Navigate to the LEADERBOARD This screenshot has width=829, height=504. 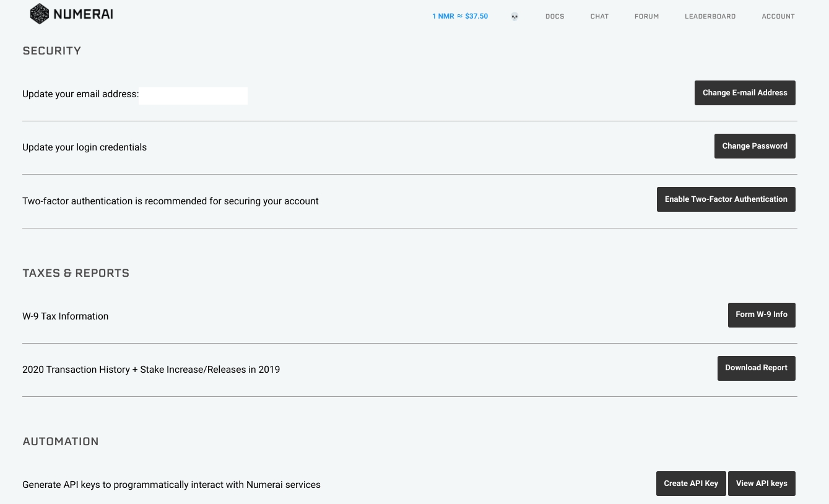tap(710, 16)
